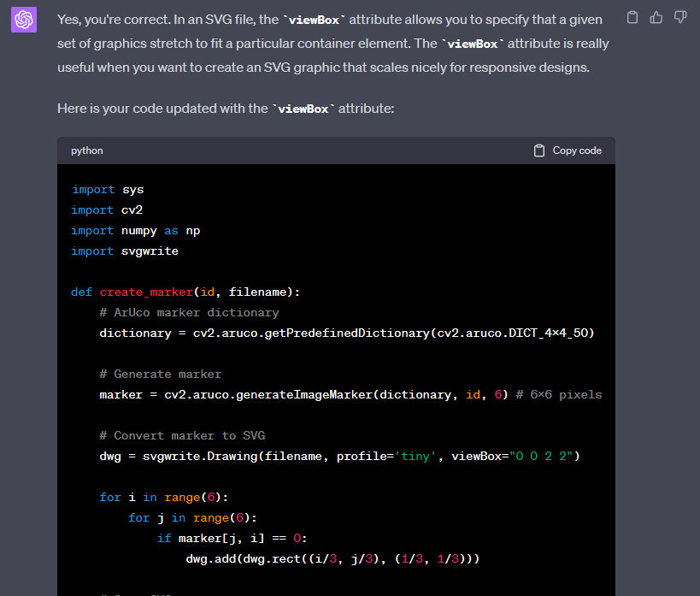Mark the response with thumbs down
The width and height of the screenshot is (700, 596).
tap(680, 17)
